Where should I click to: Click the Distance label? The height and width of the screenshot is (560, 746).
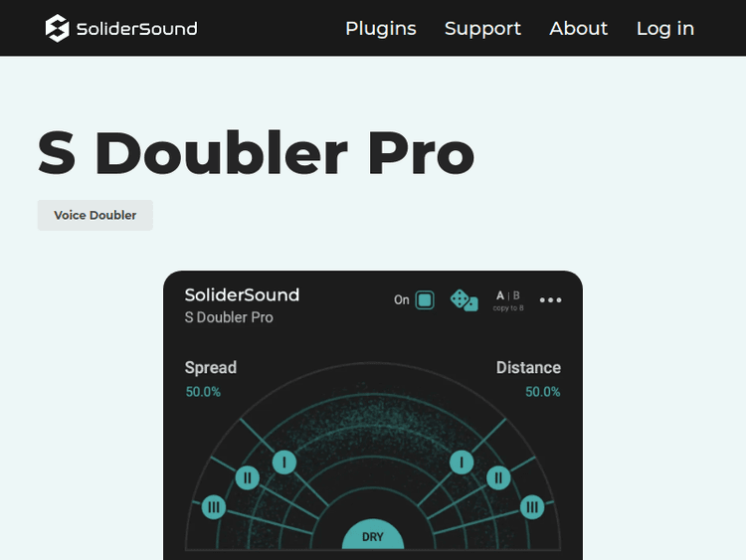[528, 368]
